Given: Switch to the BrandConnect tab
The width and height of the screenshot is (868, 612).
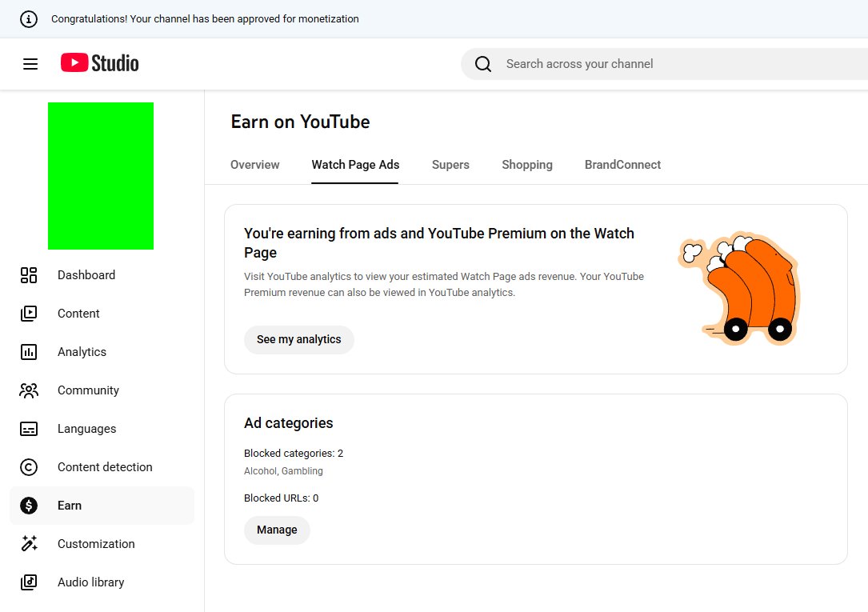Looking at the screenshot, I should point(622,165).
